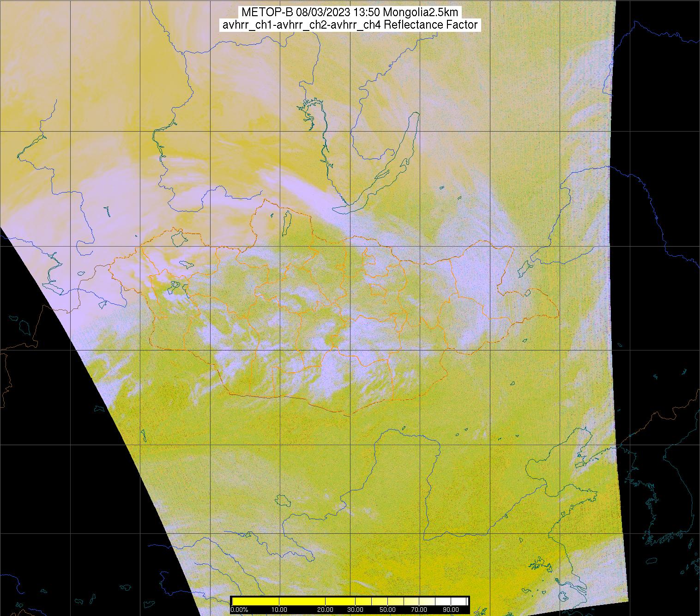Click the '20.00' colorbar label
The image size is (700, 616).
[326, 610]
